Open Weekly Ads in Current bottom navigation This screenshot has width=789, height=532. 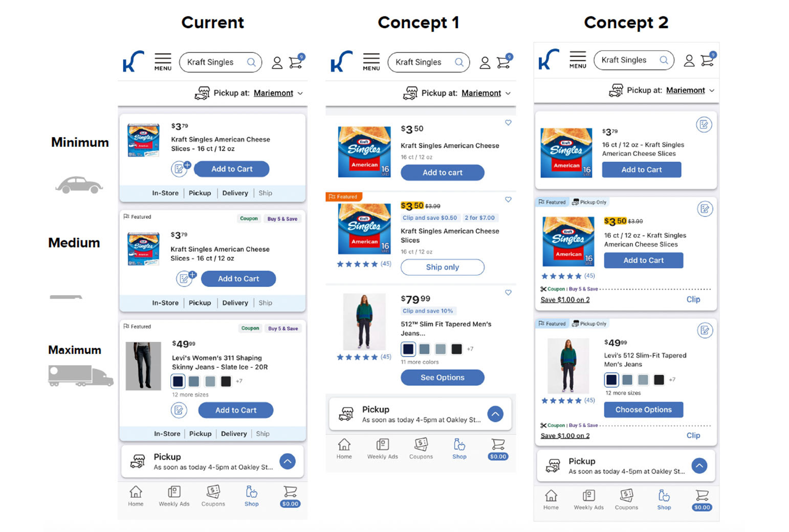click(174, 496)
